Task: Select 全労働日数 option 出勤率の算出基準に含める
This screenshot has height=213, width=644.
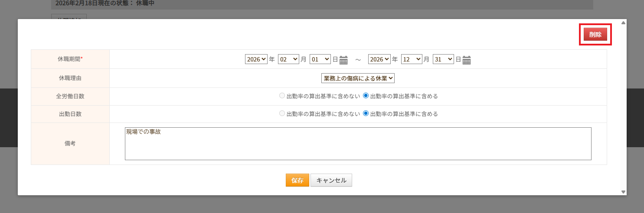Action: point(366,96)
